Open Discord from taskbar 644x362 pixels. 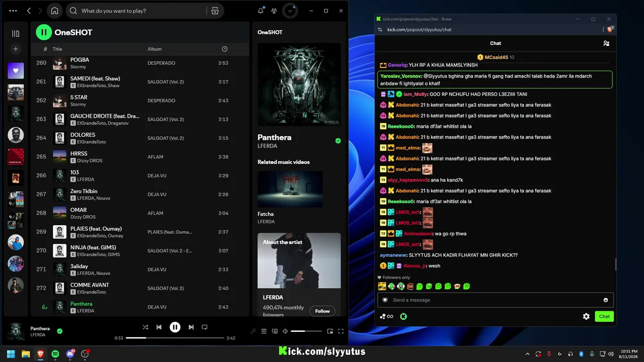pos(70,354)
